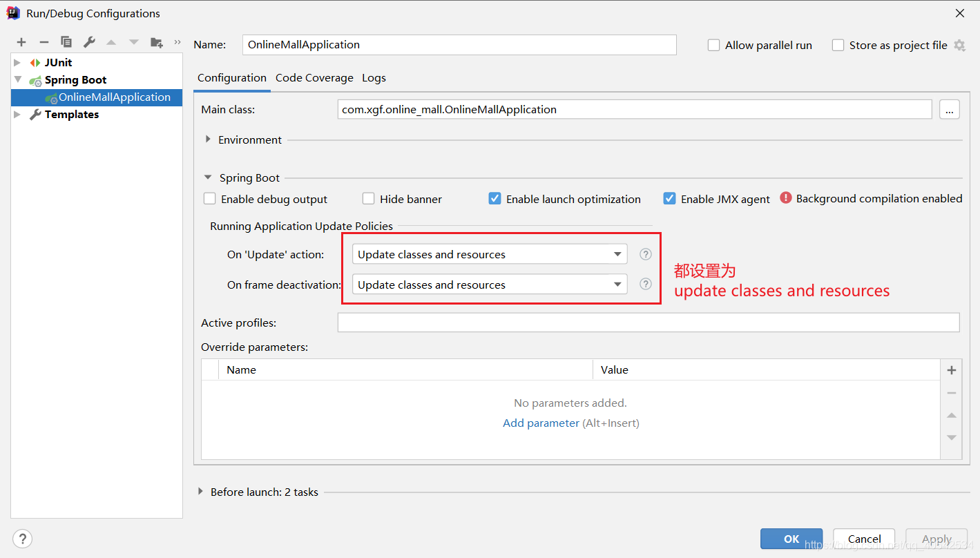Toggle Store as project file checkbox
The height and width of the screenshot is (558, 980).
click(x=838, y=45)
